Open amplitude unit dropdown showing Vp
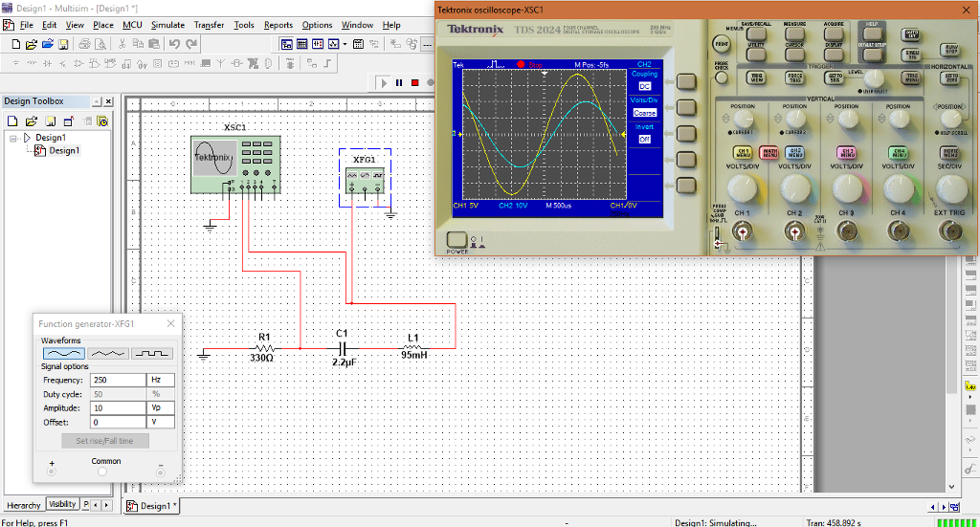The height and width of the screenshot is (527, 980). [x=160, y=407]
